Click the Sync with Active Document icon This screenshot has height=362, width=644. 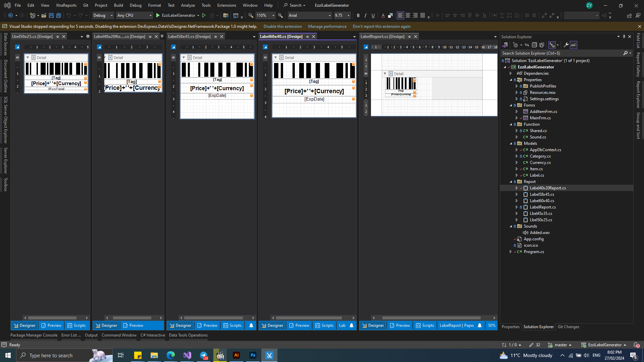[527, 45]
